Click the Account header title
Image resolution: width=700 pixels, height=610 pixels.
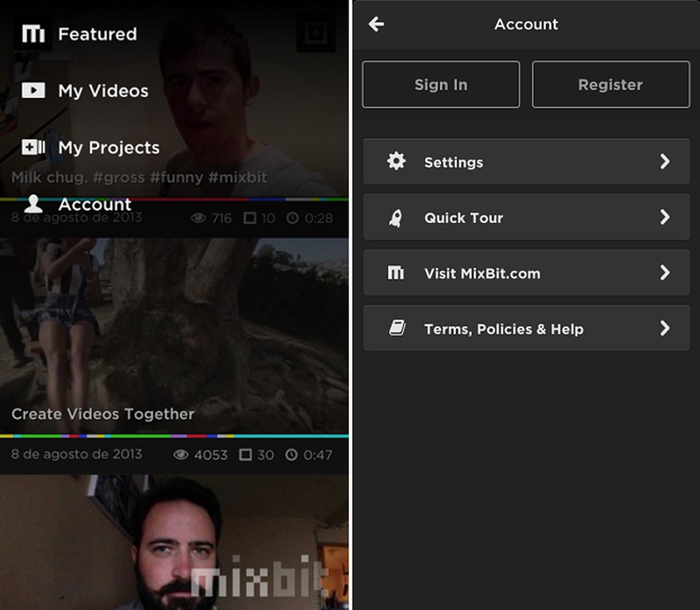(526, 24)
